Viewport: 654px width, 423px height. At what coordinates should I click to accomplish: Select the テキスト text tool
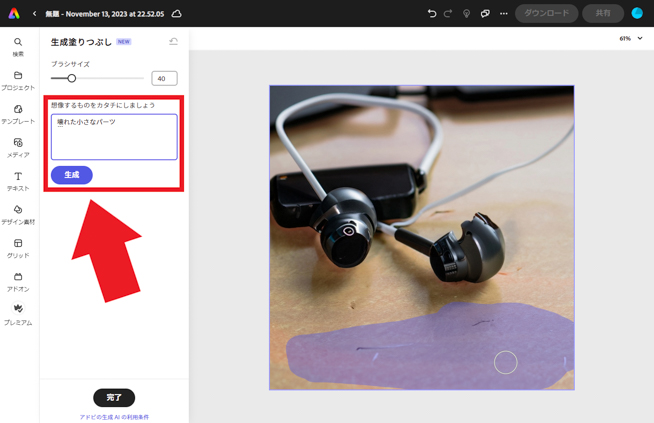(18, 180)
